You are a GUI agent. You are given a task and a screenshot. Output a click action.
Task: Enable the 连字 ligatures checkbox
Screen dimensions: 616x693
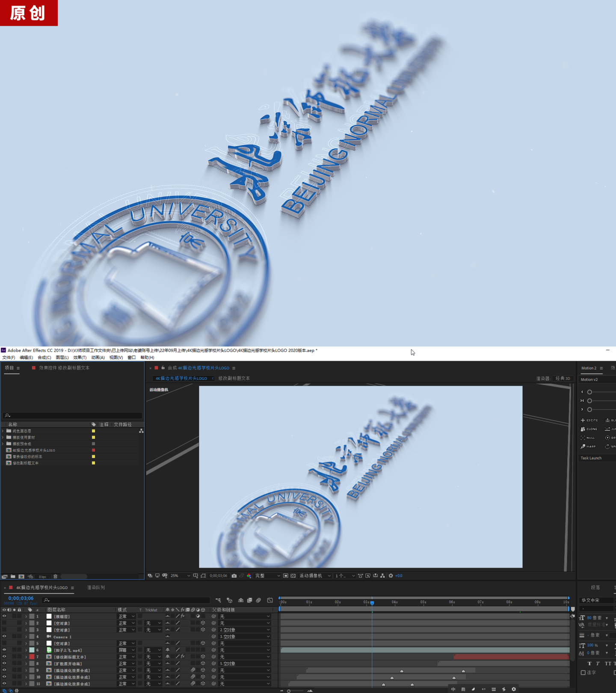click(x=583, y=673)
